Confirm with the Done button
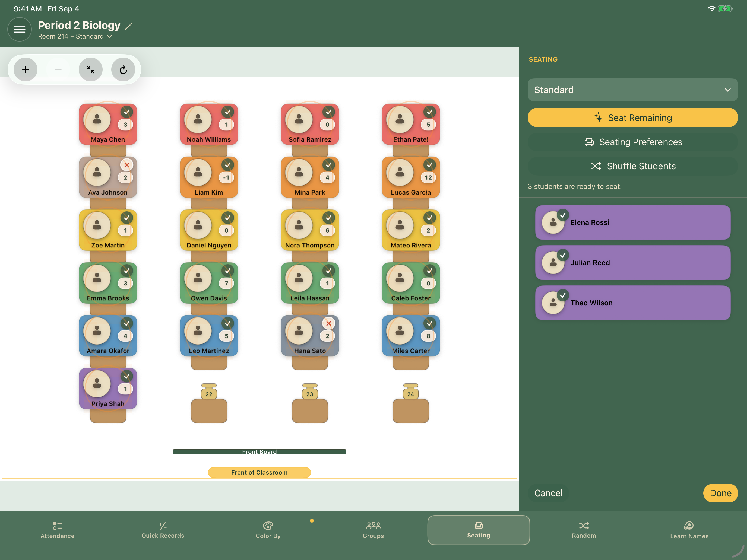This screenshot has height=560, width=747. pyautogui.click(x=720, y=493)
